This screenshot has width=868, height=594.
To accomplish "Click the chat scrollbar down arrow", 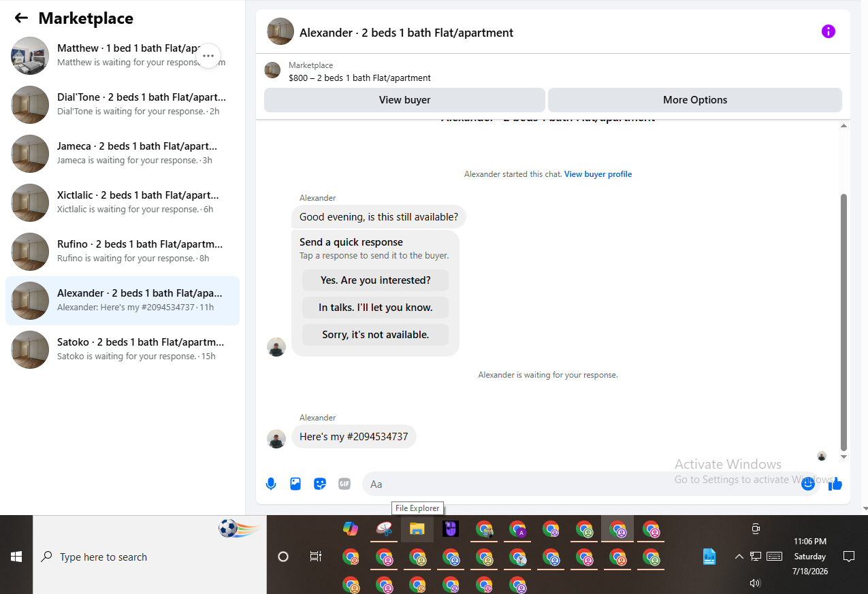I will point(844,457).
